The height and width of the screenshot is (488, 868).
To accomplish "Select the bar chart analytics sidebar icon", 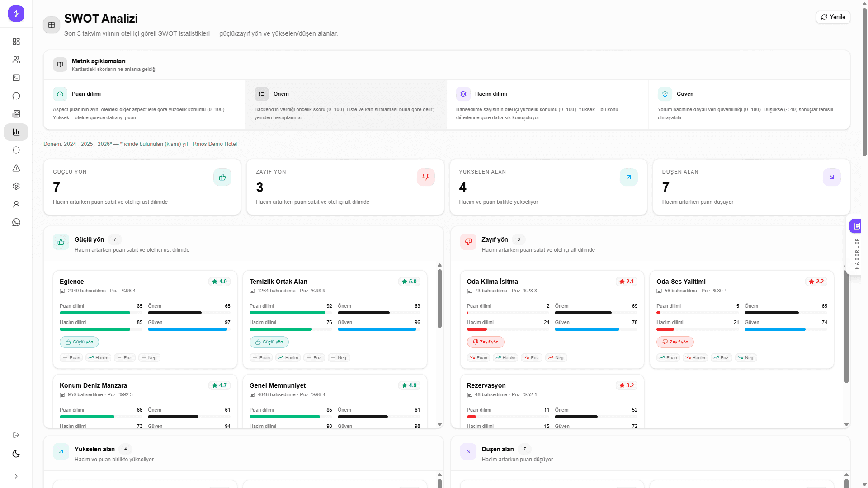I will pyautogui.click(x=16, y=132).
